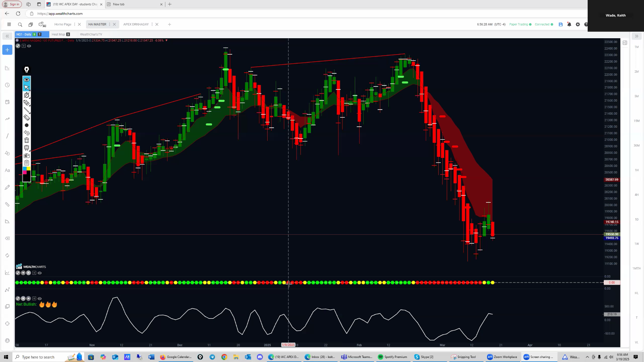644x362 pixels.
Task: Switch to APEX DRKHADAY workspace tab
Action: click(136, 24)
